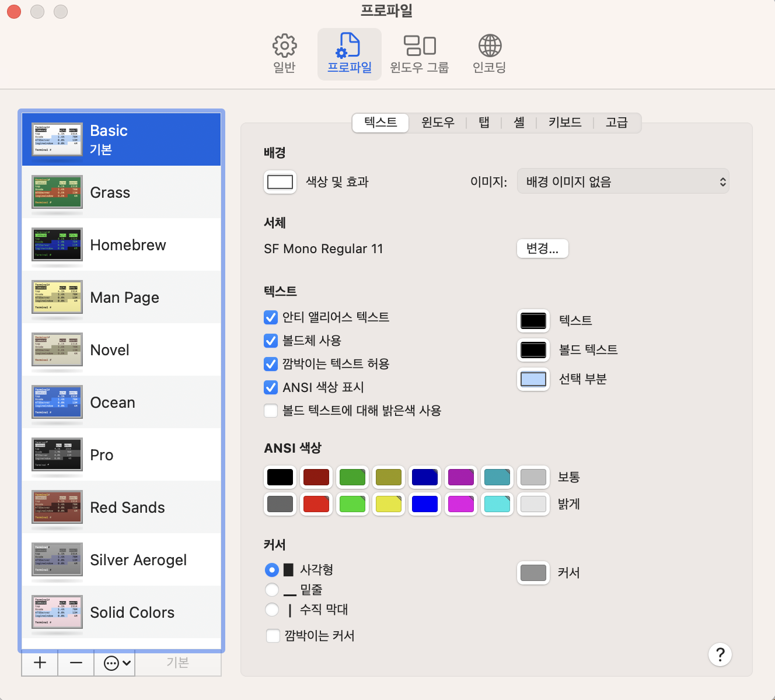Add a new profile with plus button
Image resolution: width=775 pixels, height=700 pixels.
(x=40, y=663)
